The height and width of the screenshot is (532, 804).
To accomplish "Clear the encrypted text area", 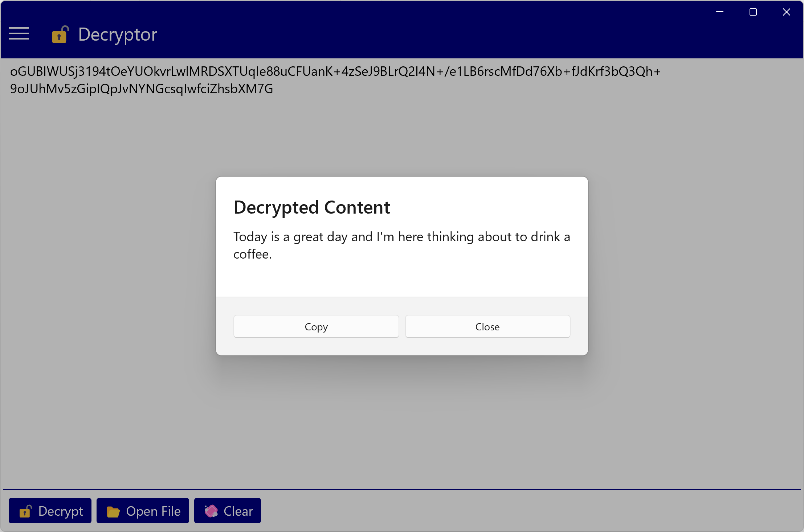I will click(x=227, y=511).
